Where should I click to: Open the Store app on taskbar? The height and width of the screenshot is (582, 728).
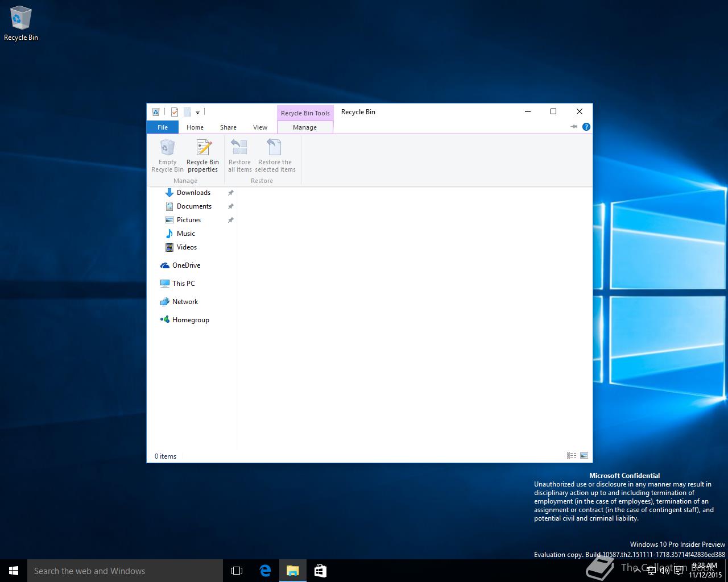click(x=320, y=571)
